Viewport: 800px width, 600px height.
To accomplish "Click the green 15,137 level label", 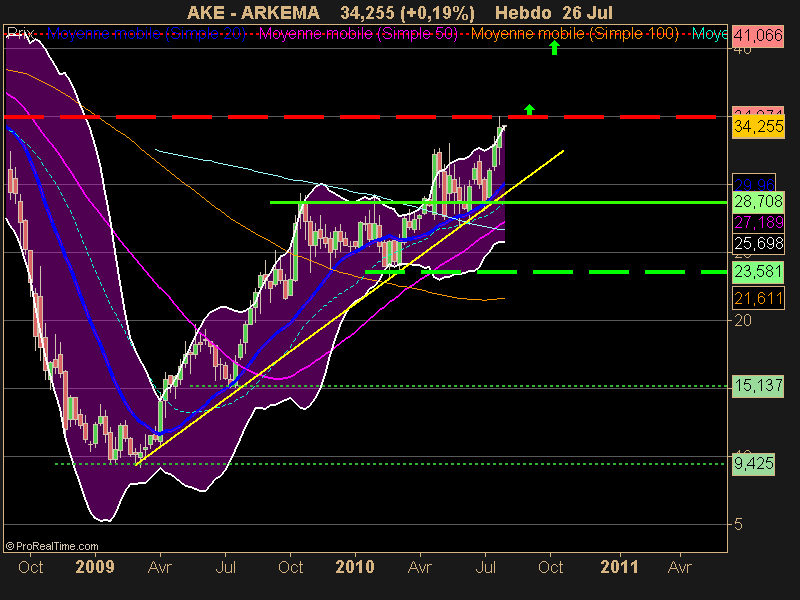I will click(x=758, y=385).
